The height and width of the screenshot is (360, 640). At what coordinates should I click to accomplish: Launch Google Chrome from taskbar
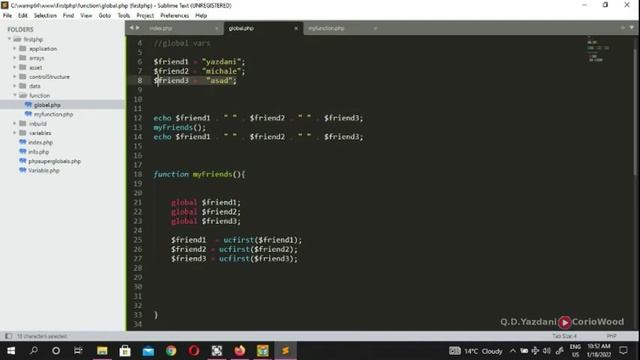[x=171, y=351]
